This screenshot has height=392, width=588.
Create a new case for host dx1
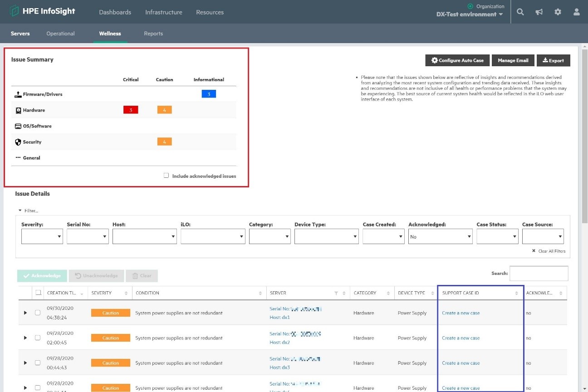coord(461,313)
